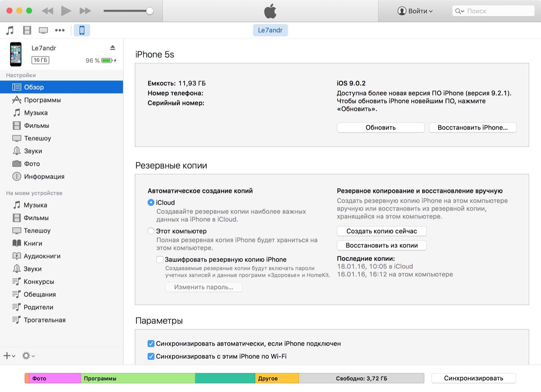Open Программы under settings
This screenshot has width=541, height=392.
[62, 100]
